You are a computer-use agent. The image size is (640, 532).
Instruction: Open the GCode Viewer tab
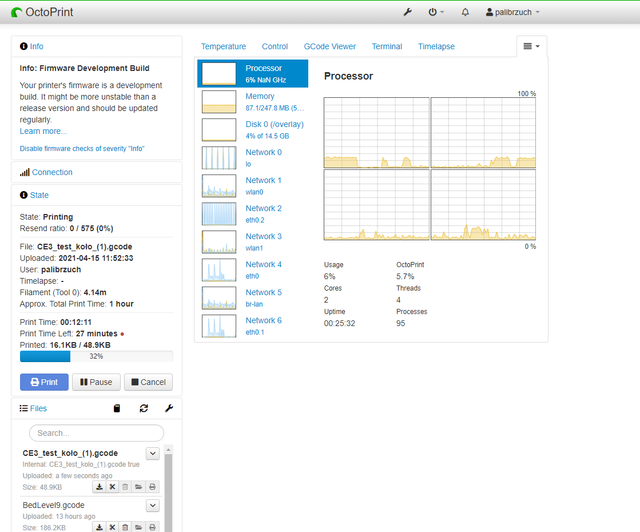click(x=330, y=47)
